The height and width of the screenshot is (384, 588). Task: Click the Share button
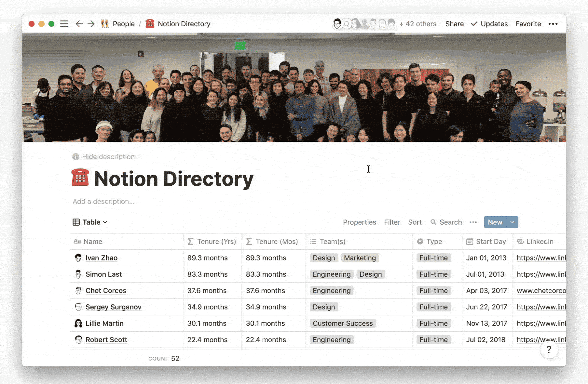(x=454, y=24)
